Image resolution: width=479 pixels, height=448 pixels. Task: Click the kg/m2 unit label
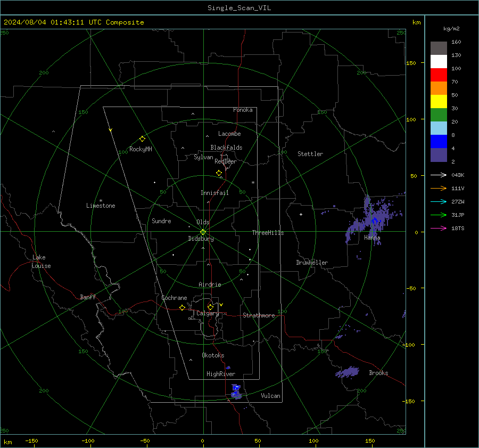451,29
